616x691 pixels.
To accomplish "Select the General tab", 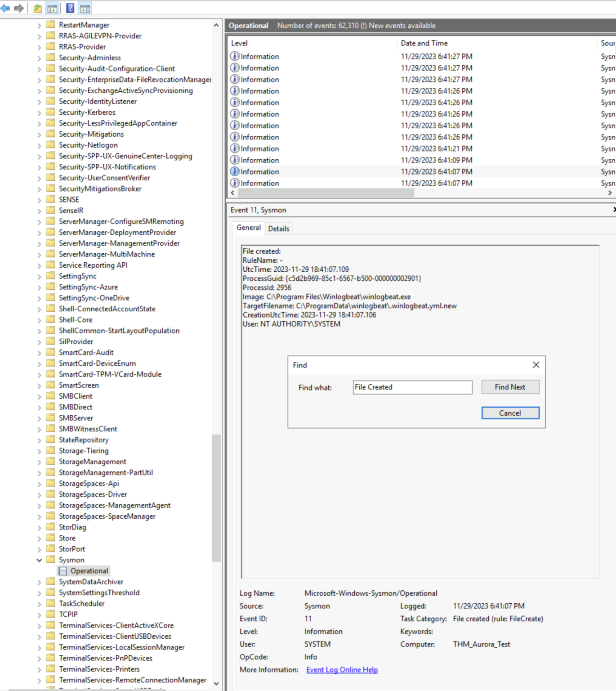I will click(248, 228).
